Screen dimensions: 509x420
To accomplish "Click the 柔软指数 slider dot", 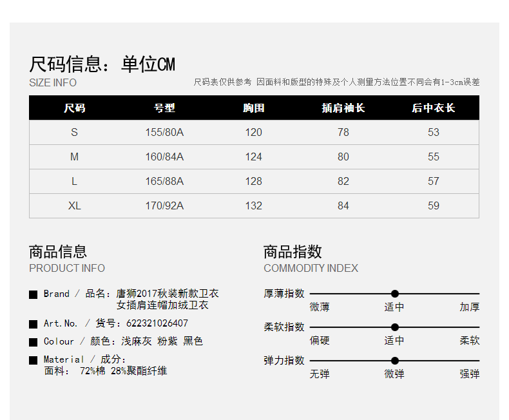I will click(395, 327).
